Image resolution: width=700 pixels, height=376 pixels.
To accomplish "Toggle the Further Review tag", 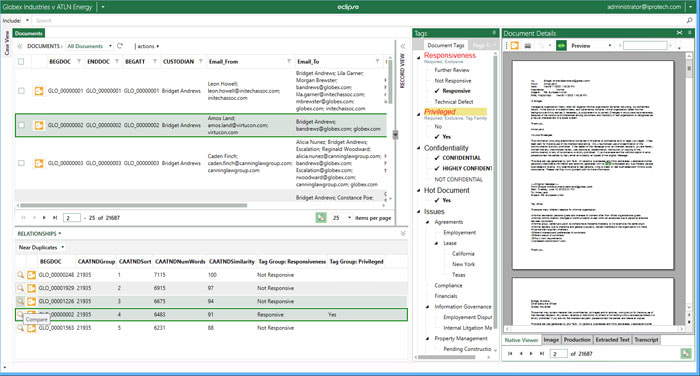I will (x=452, y=70).
